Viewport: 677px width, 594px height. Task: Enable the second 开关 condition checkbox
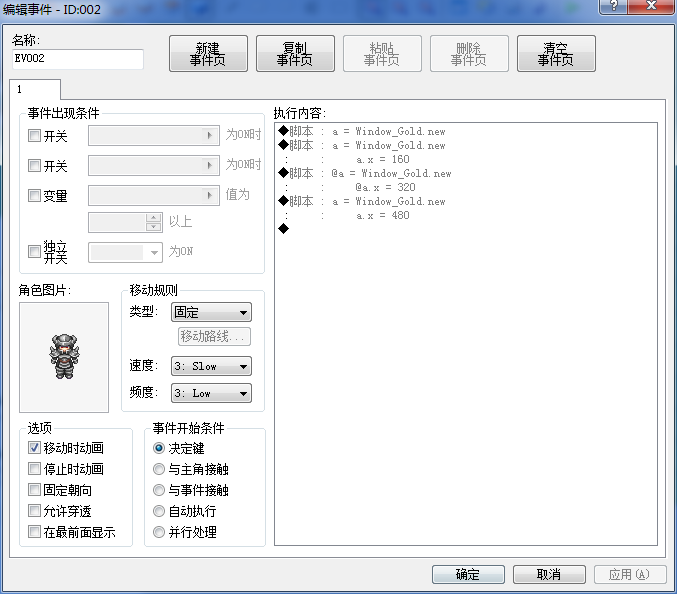point(34,165)
